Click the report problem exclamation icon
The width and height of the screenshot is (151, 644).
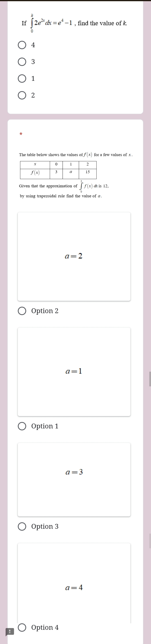click(x=10, y=632)
